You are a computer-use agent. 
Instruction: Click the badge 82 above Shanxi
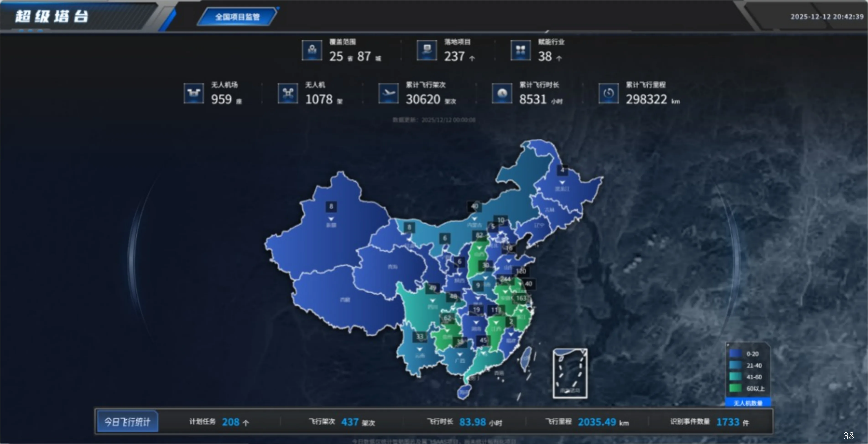click(x=480, y=235)
